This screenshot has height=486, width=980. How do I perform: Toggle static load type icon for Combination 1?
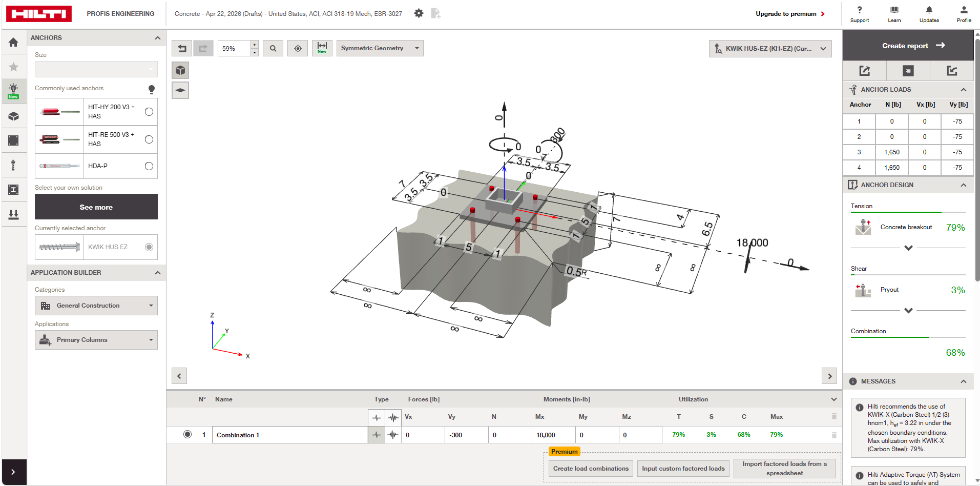(377, 435)
